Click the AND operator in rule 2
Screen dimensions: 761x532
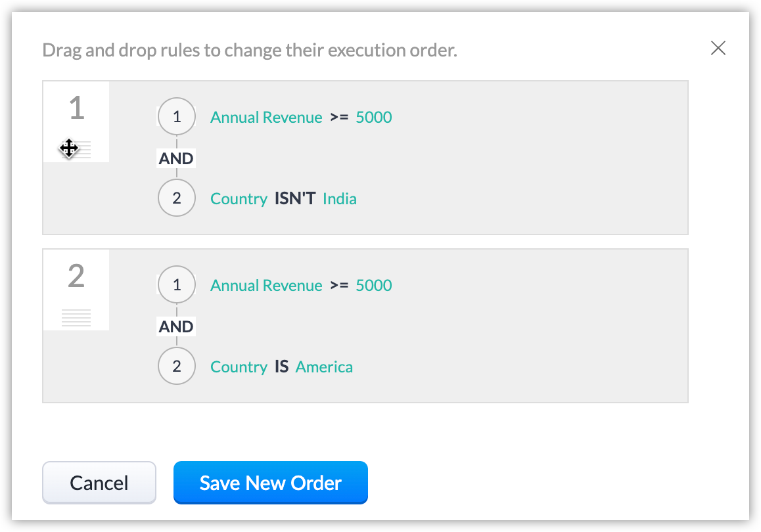[176, 326]
